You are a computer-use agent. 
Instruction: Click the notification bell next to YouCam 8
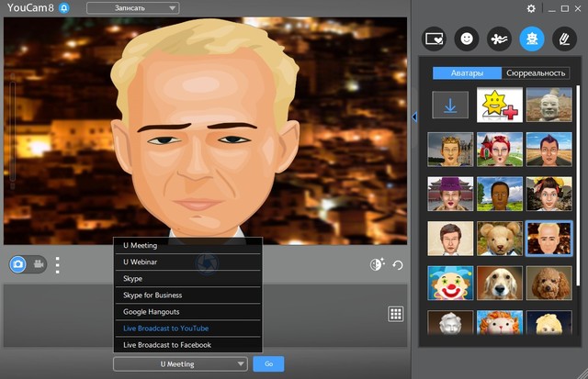click(63, 8)
